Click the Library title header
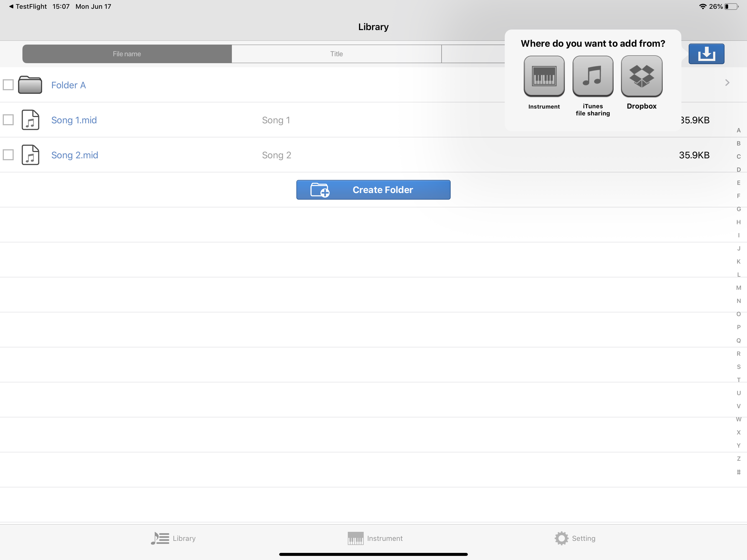The image size is (747, 560). tap(373, 27)
